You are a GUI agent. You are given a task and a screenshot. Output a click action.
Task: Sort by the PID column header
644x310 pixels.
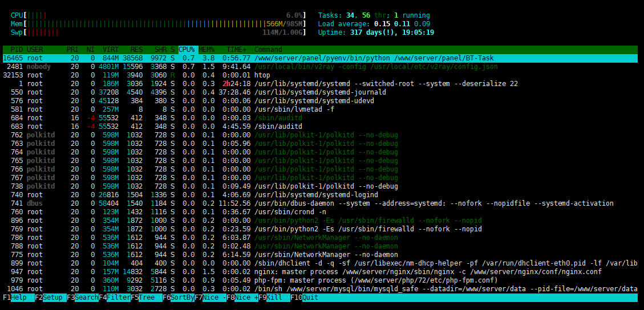pos(17,50)
